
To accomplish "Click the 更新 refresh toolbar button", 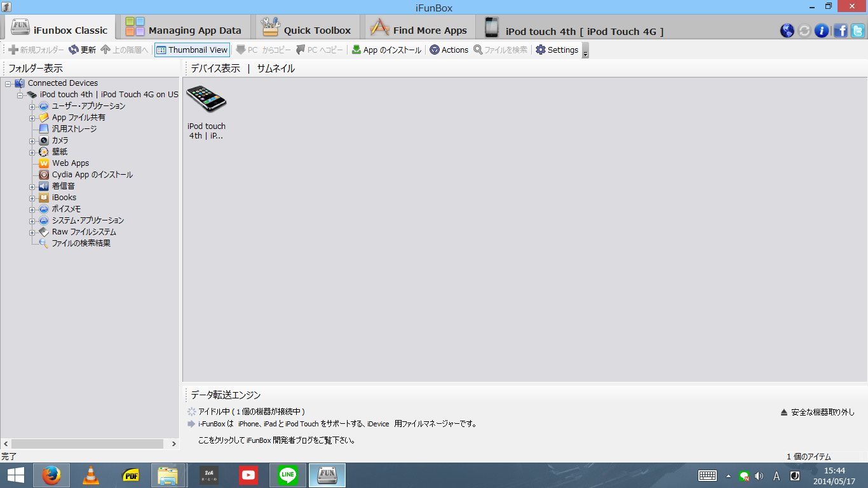I will click(x=82, y=50).
